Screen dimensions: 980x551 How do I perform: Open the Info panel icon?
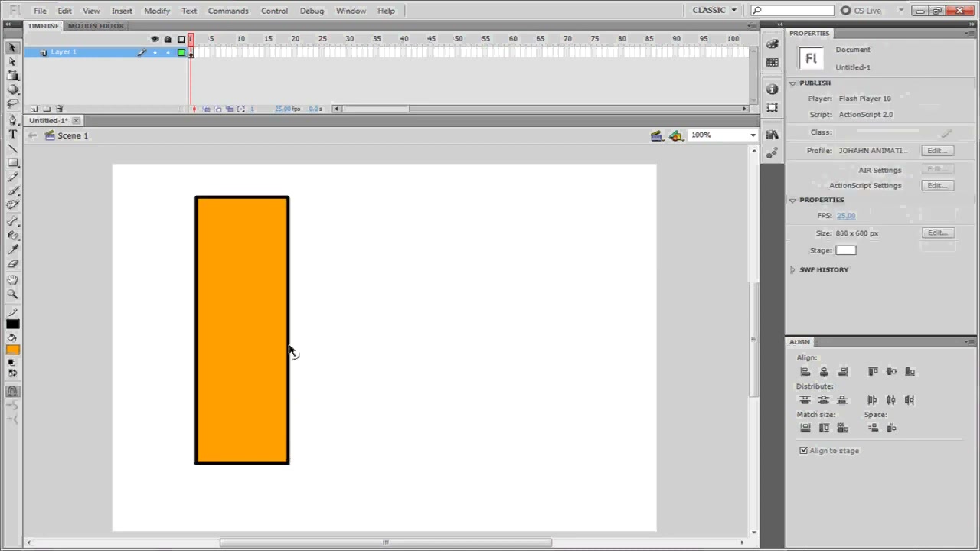pos(772,90)
